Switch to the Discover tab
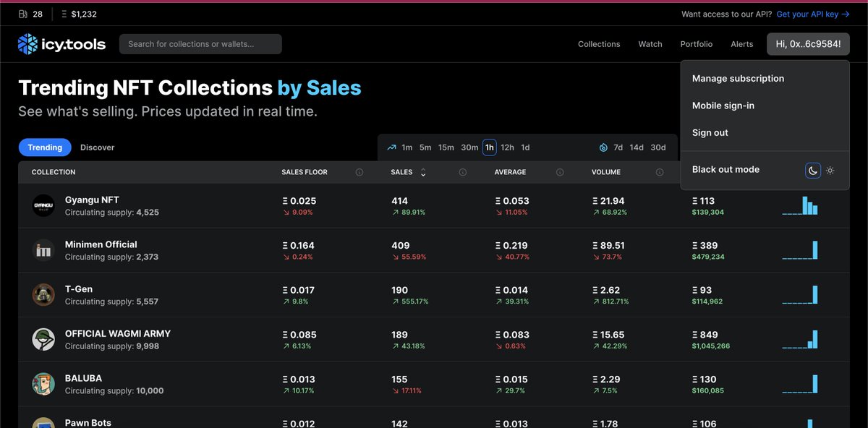The height and width of the screenshot is (428, 868). click(98, 147)
